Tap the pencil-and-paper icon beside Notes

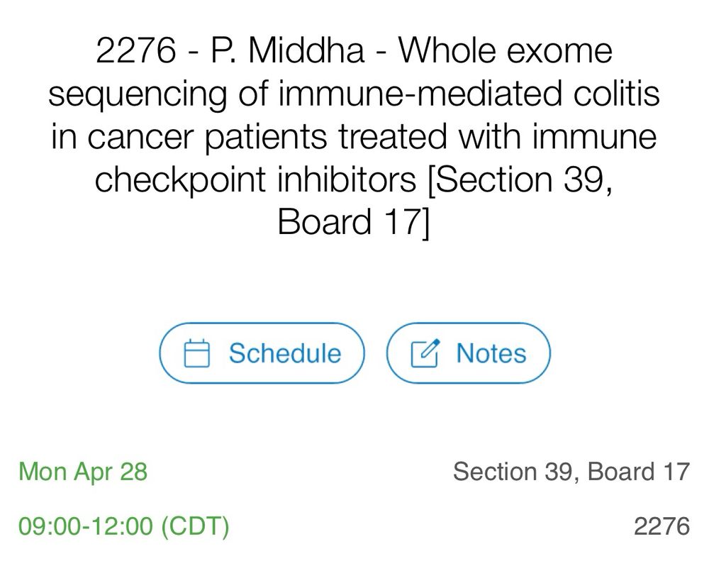coord(425,353)
